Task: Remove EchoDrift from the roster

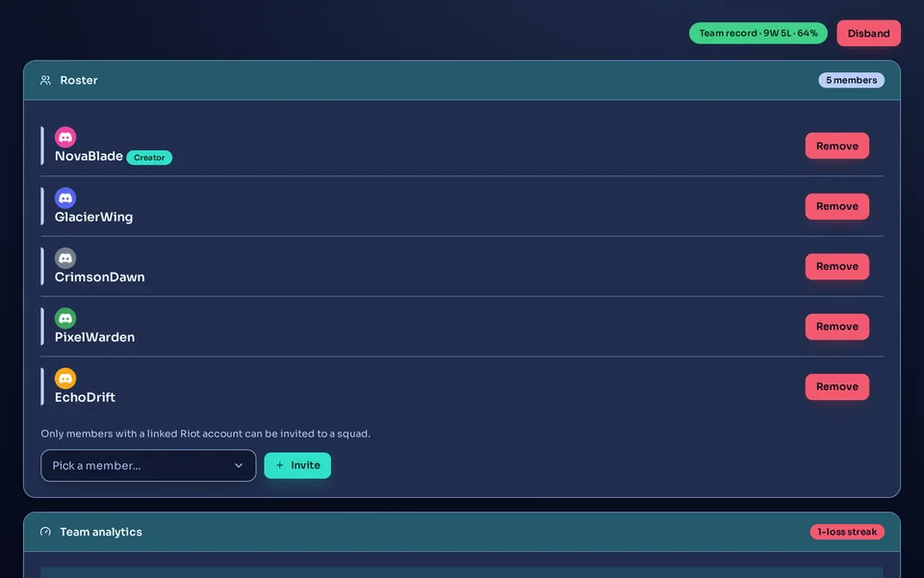Action: (x=836, y=387)
